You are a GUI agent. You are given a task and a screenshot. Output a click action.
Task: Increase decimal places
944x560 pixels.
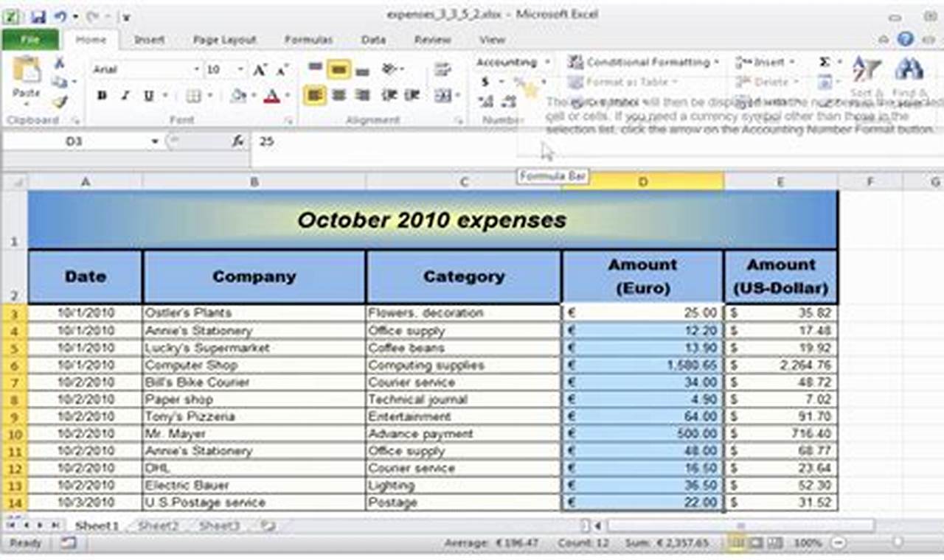(487, 102)
